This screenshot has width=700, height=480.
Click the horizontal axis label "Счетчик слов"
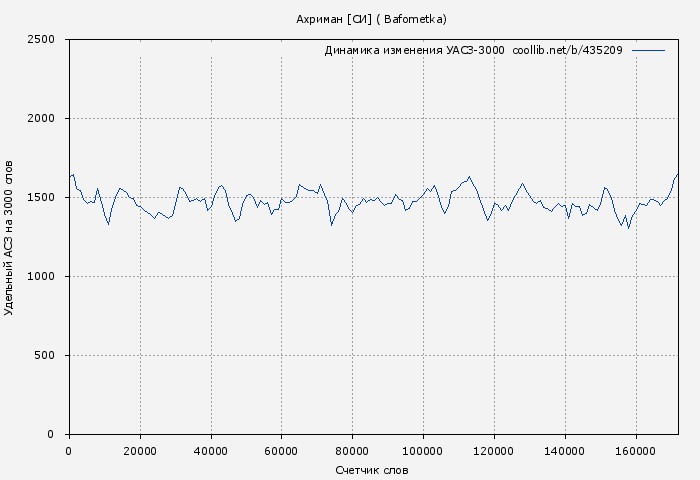[372, 470]
